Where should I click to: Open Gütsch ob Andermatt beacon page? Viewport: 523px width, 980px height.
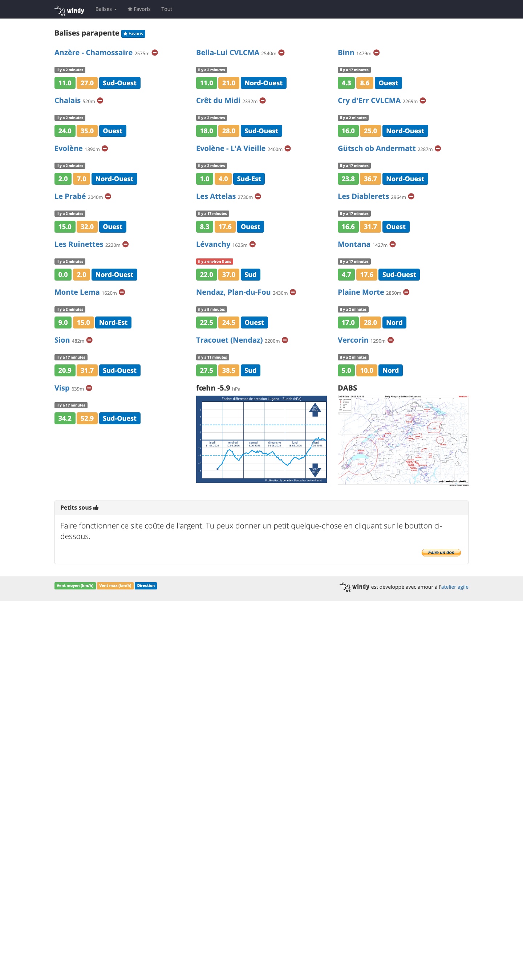coord(377,149)
